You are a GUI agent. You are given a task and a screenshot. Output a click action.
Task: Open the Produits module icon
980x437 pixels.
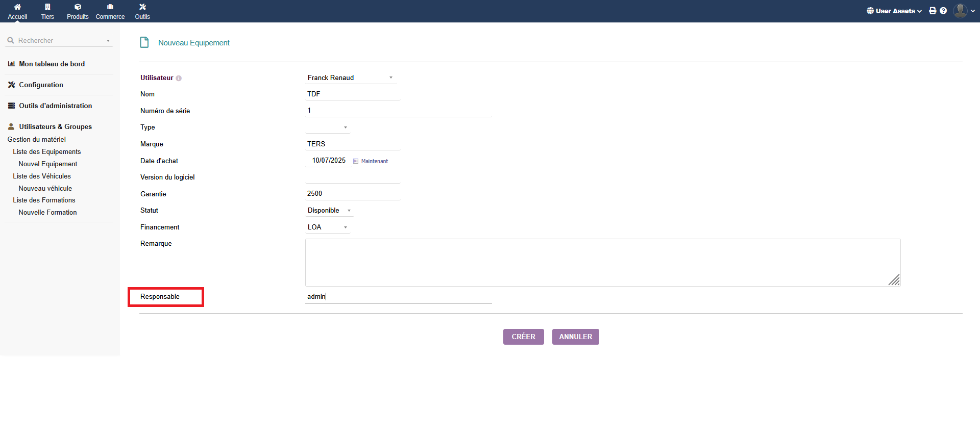point(78,7)
